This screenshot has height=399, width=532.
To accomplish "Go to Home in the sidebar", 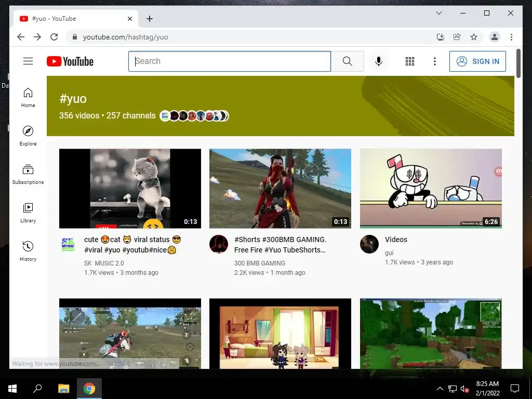I will (28, 98).
